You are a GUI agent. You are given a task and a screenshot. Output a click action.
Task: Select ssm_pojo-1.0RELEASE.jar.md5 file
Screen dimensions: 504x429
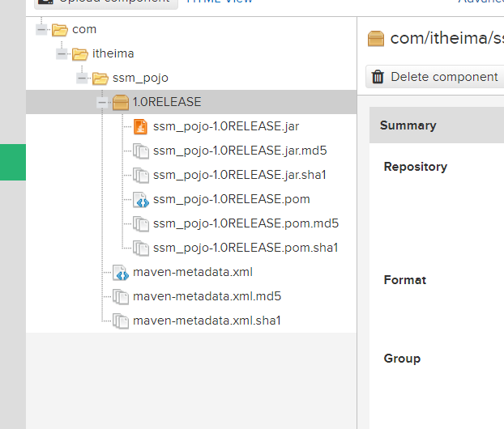point(240,151)
